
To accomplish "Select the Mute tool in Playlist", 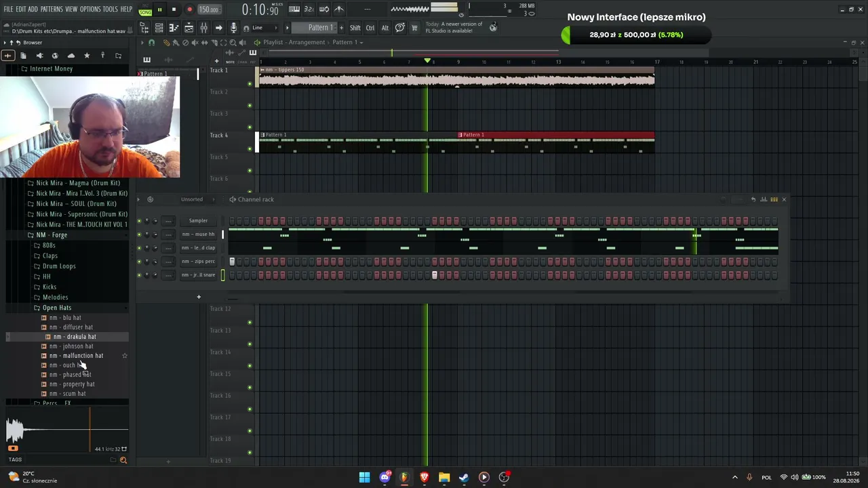I will (195, 43).
